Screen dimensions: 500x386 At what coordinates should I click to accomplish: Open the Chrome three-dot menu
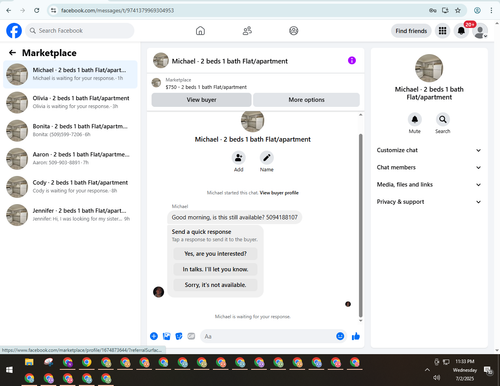[x=491, y=10]
